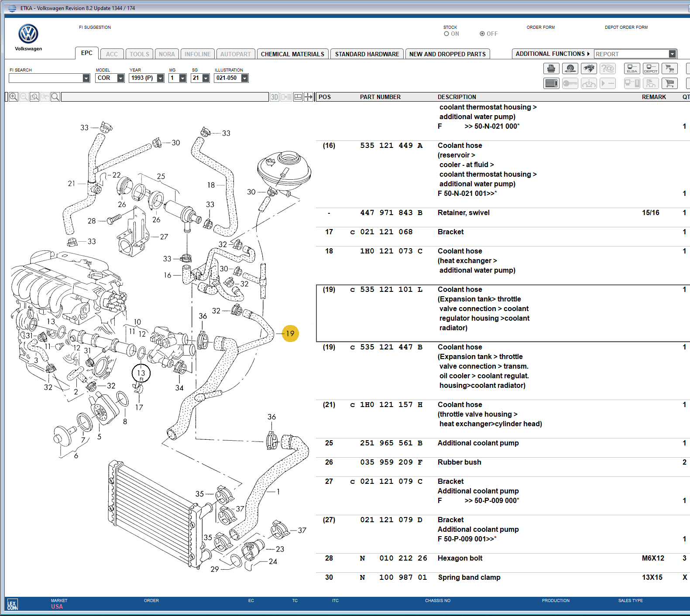
Task: Open the CHEMICAL MATERIALS tab
Action: click(293, 54)
